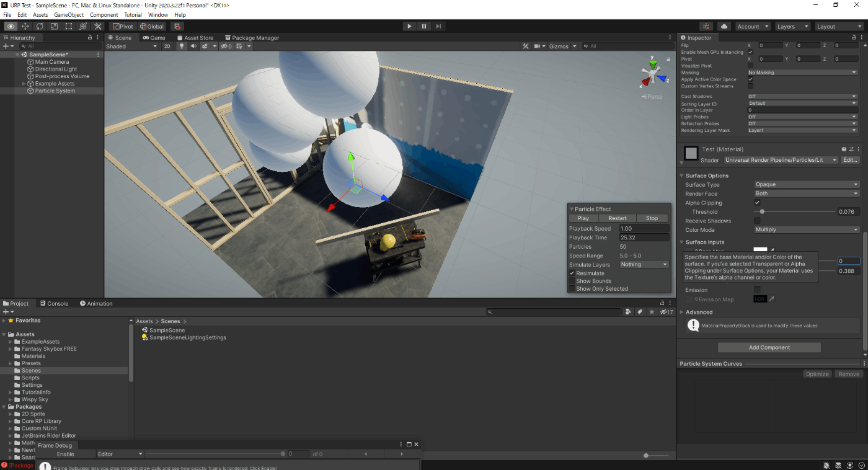
Task: Enable Visualize Pivot checkbox
Action: click(x=750, y=66)
